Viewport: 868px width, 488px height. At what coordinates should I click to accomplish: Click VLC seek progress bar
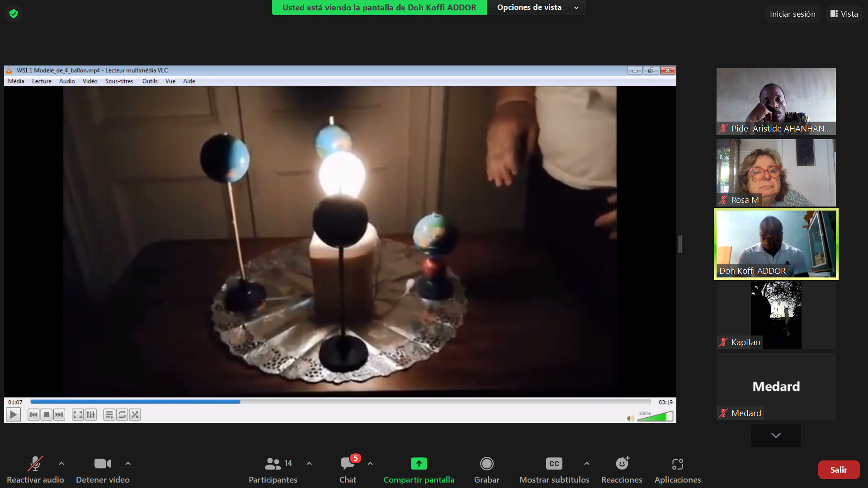pos(341,401)
